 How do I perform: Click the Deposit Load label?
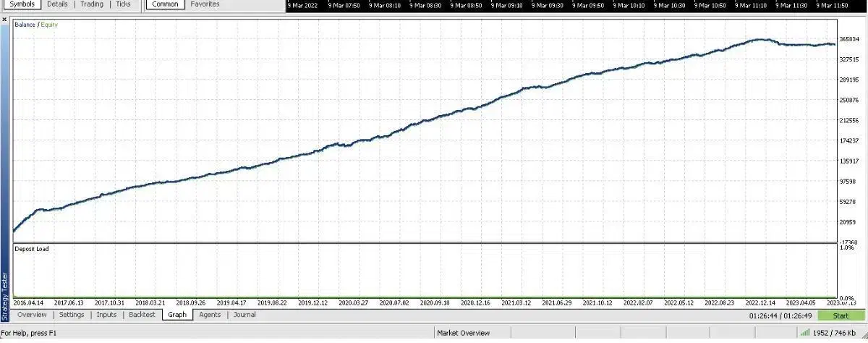click(x=32, y=249)
